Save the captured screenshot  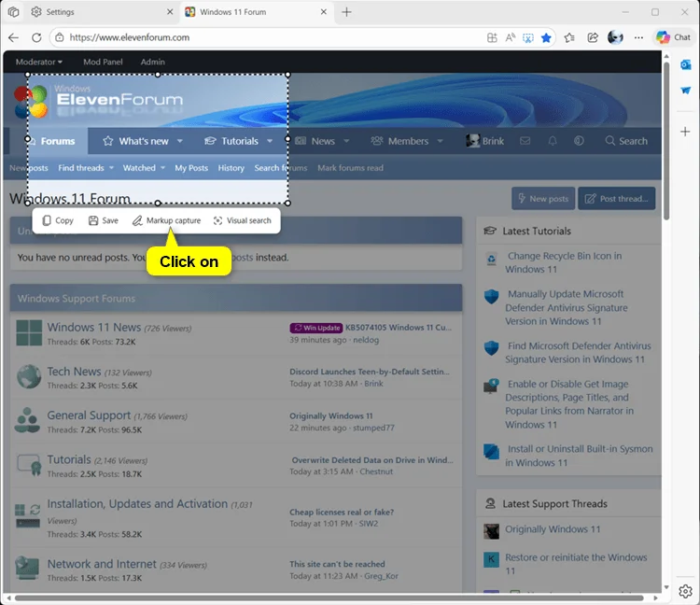coord(103,220)
